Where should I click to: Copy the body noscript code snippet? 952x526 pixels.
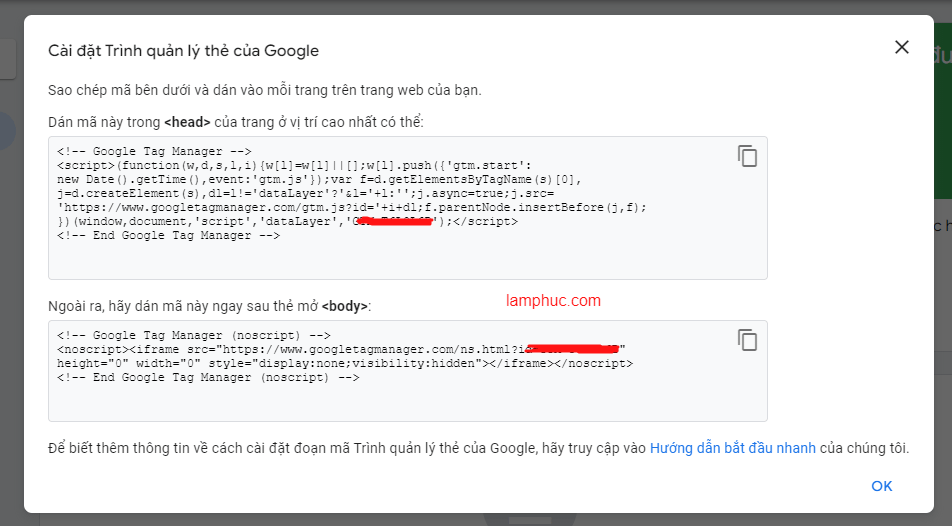(747, 340)
